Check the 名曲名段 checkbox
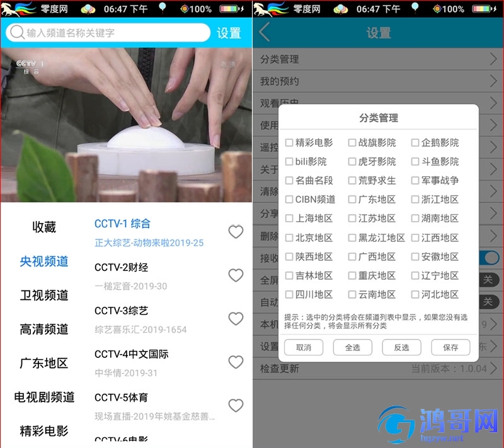Image resolution: width=504 pixels, height=448 pixels. (289, 180)
